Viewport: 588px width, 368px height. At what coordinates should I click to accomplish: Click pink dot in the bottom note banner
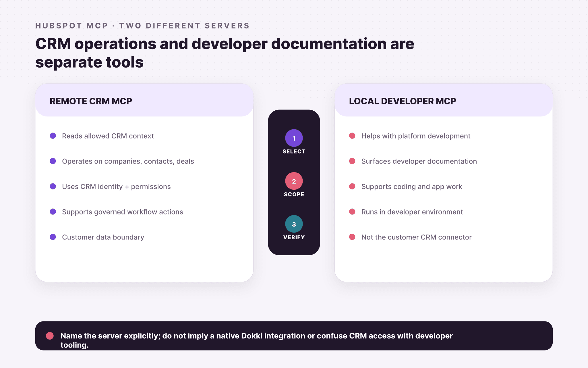[50, 336]
